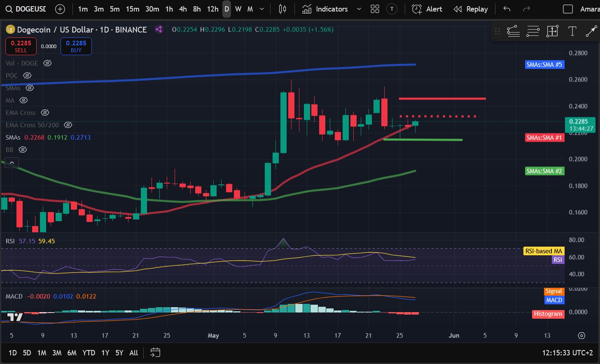Create a new Alert
The width and height of the screenshot is (600, 364).
coord(427,9)
